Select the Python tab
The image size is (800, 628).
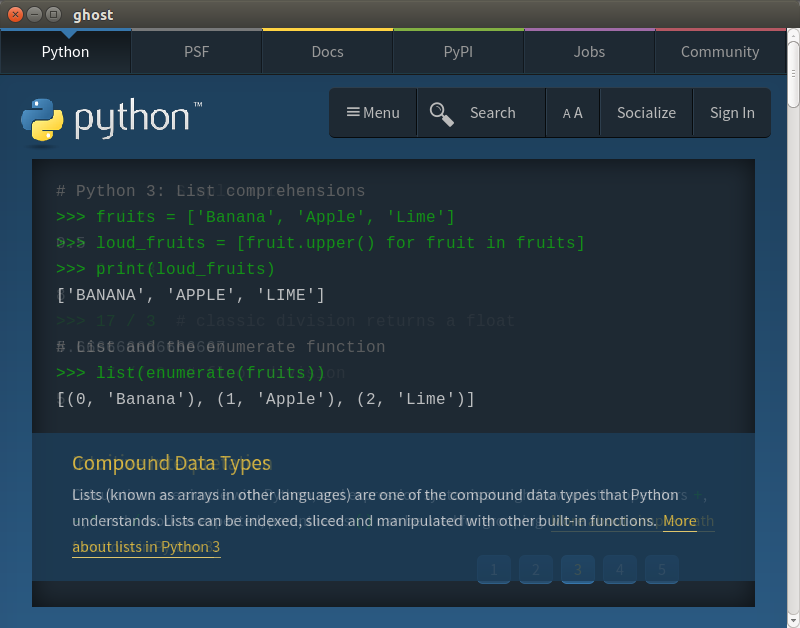pyautogui.click(x=65, y=52)
